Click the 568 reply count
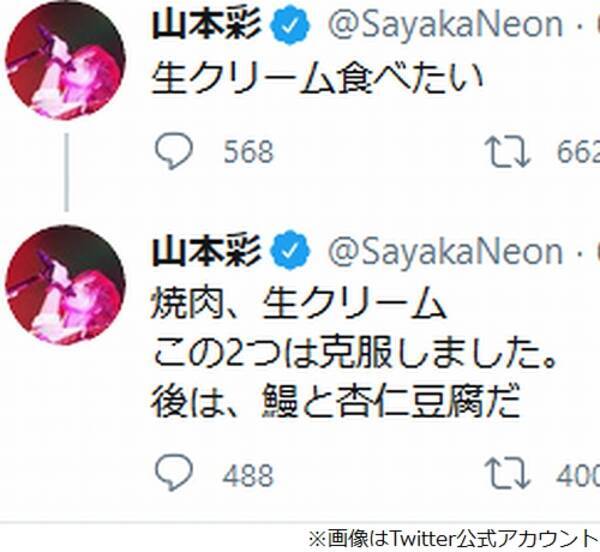This screenshot has height=552, width=600. 248,151
